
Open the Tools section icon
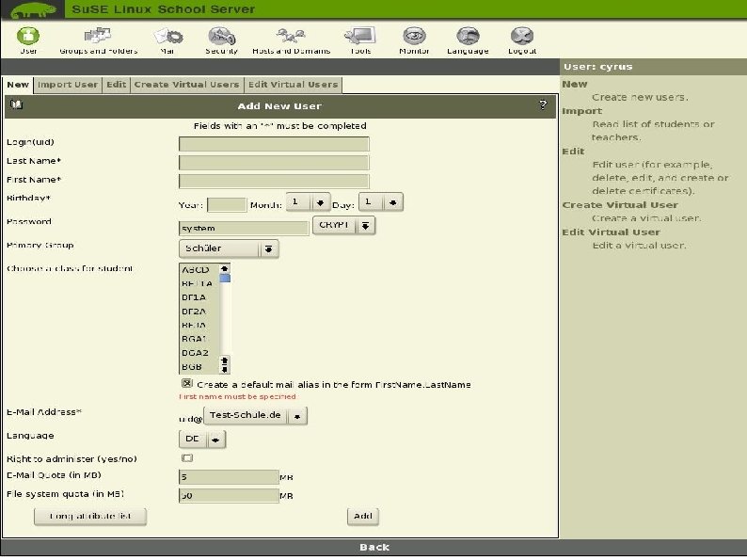[x=360, y=36]
